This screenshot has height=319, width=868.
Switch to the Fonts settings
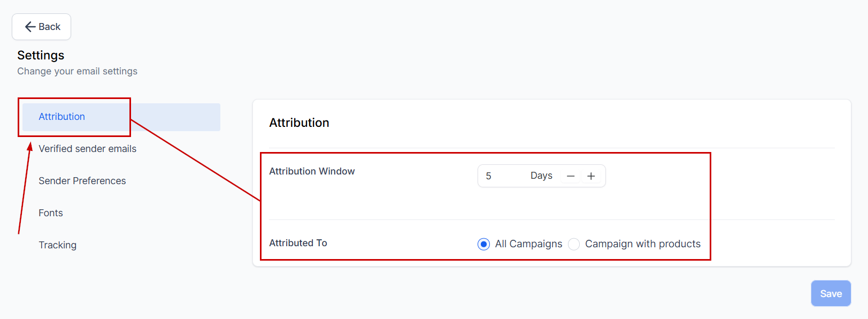(x=51, y=213)
